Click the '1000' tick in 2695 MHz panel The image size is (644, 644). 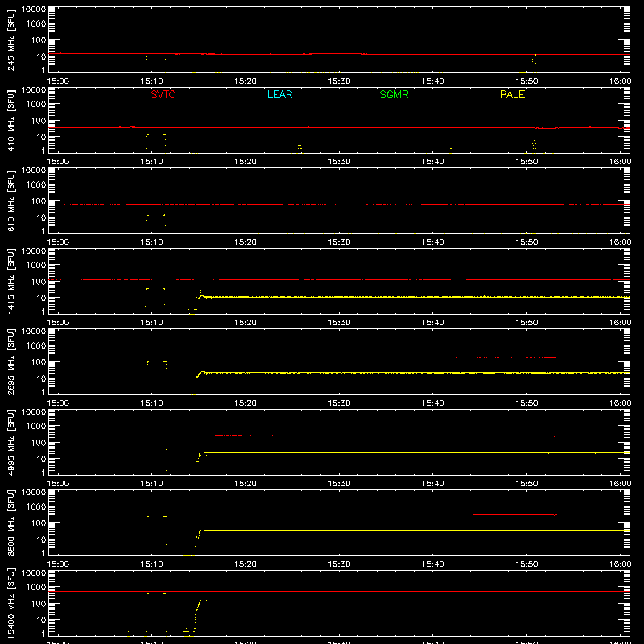[x=36, y=345]
